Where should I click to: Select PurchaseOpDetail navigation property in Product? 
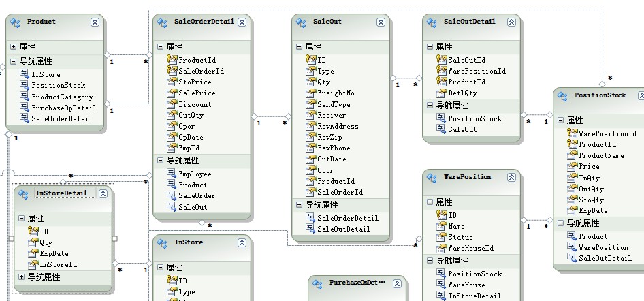tap(64, 108)
